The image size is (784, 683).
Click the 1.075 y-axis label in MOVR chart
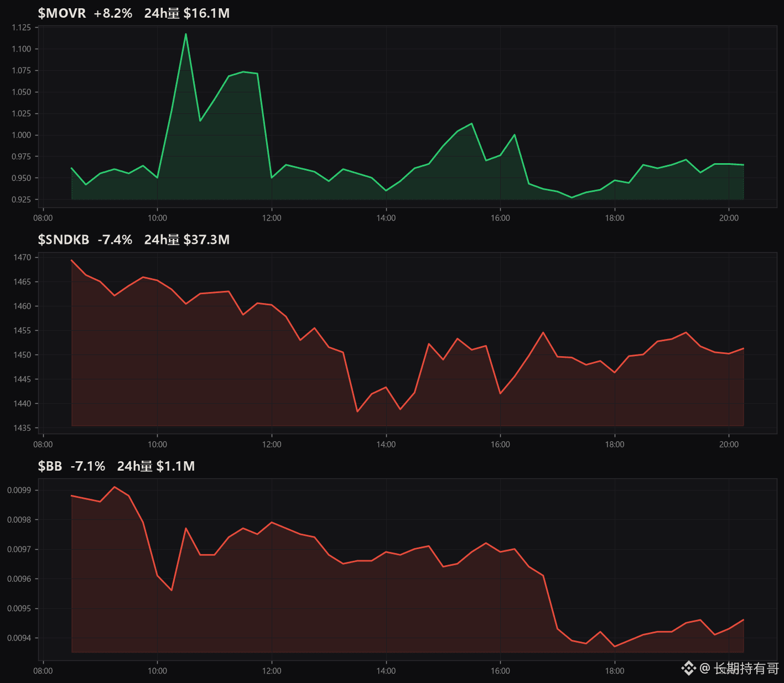[22, 71]
